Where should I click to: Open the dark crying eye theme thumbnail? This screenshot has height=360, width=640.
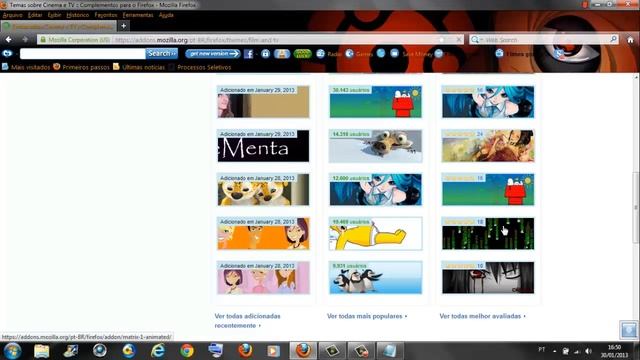[x=488, y=278]
